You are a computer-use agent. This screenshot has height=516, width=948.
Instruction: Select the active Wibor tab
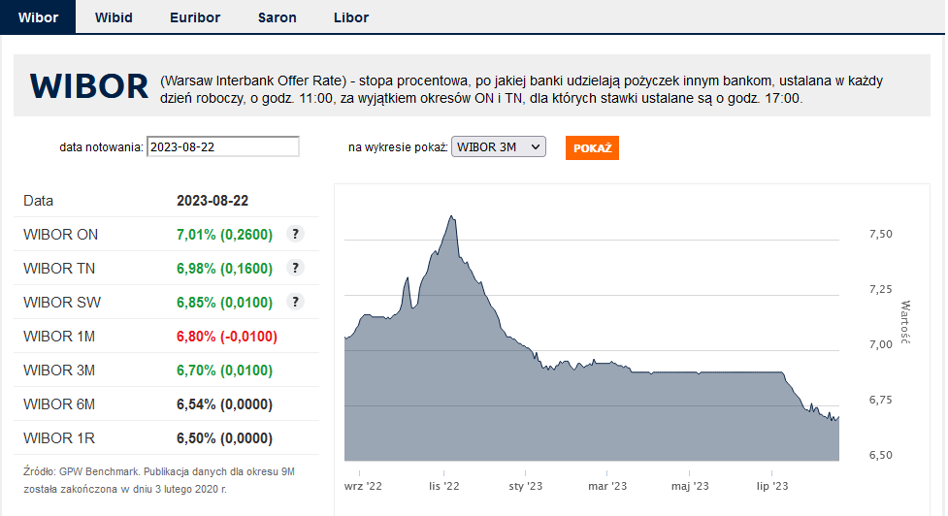point(38,17)
